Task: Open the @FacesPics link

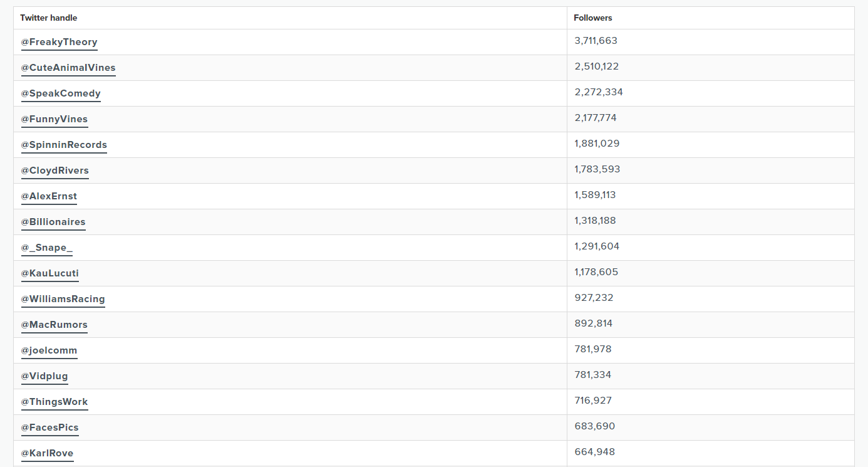Action: tap(50, 428)
